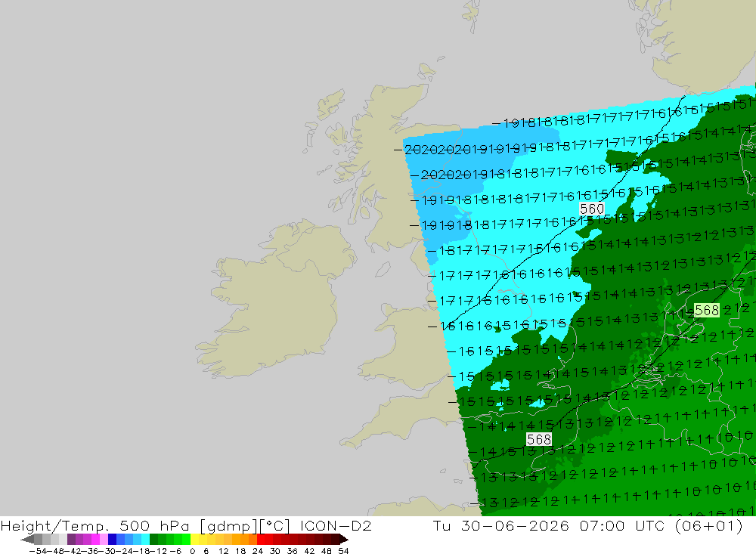Click the "-54" tick label on the legend
This screenshot has height=554, width=756.
tap(38, 551)
